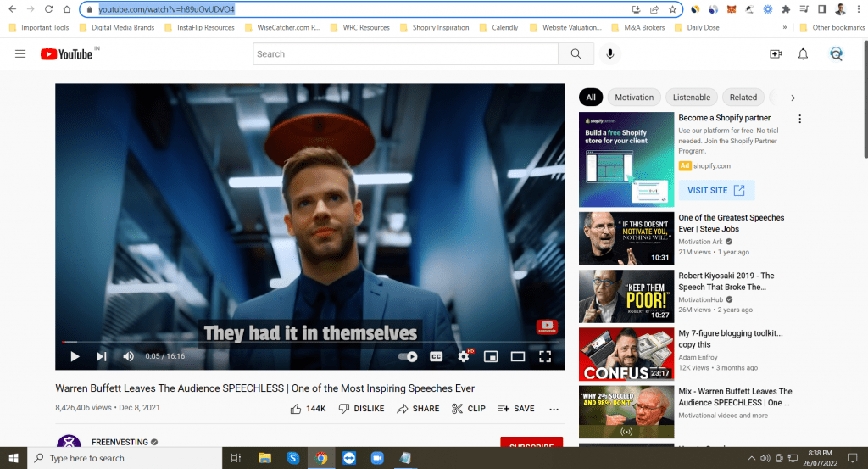Screen dimensions: 868x469
Task: Open the Mix - Warren Buffett playlist
Action: (735, 397)
